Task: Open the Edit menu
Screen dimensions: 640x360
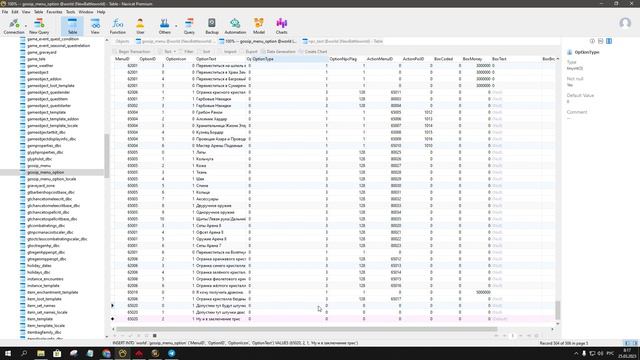Action: click(15, 12)
